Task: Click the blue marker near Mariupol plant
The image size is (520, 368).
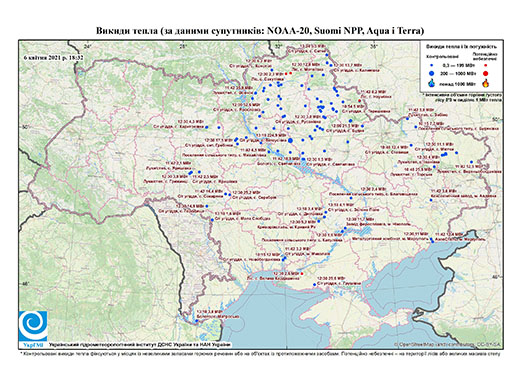Action: coord(431,239)
